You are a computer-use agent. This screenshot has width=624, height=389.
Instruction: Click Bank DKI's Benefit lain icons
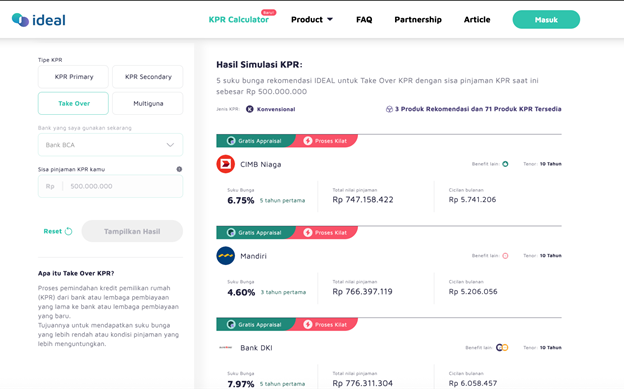coord(502,348)
